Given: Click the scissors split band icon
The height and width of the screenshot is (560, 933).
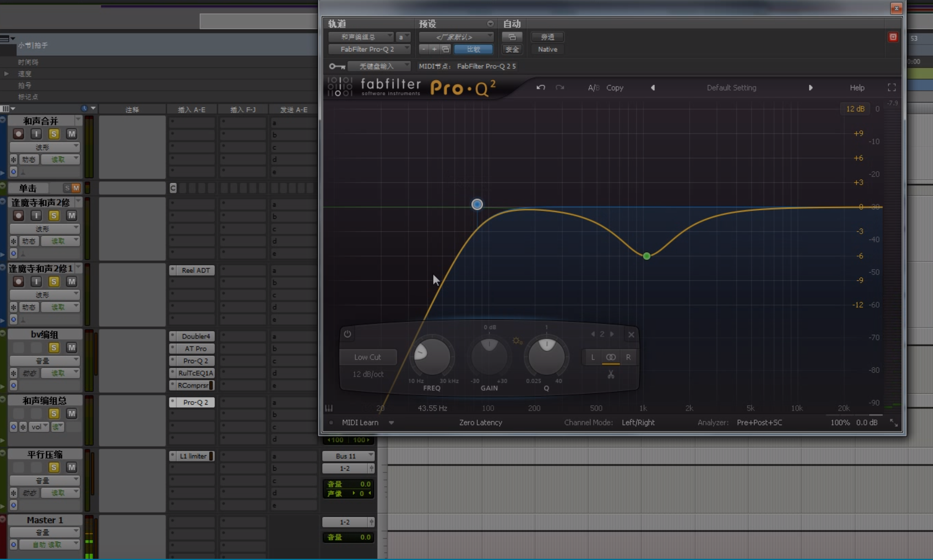Looking at the screenshot, I should pyautogui.click(x=610, y=375).
